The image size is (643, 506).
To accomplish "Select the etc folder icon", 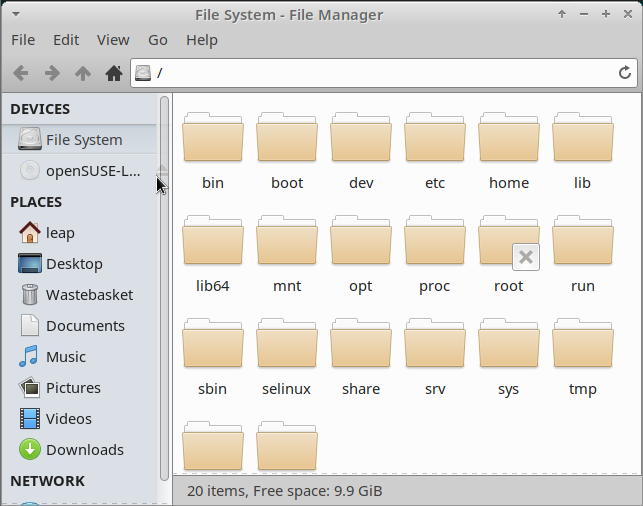I will tap(435, 138).
